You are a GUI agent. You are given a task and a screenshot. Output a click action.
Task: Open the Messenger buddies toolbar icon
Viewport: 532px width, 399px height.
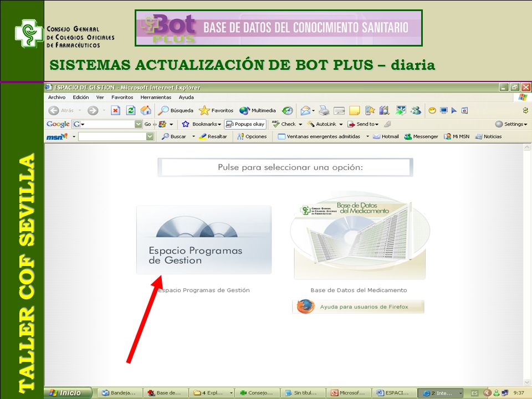pos(416,111)
